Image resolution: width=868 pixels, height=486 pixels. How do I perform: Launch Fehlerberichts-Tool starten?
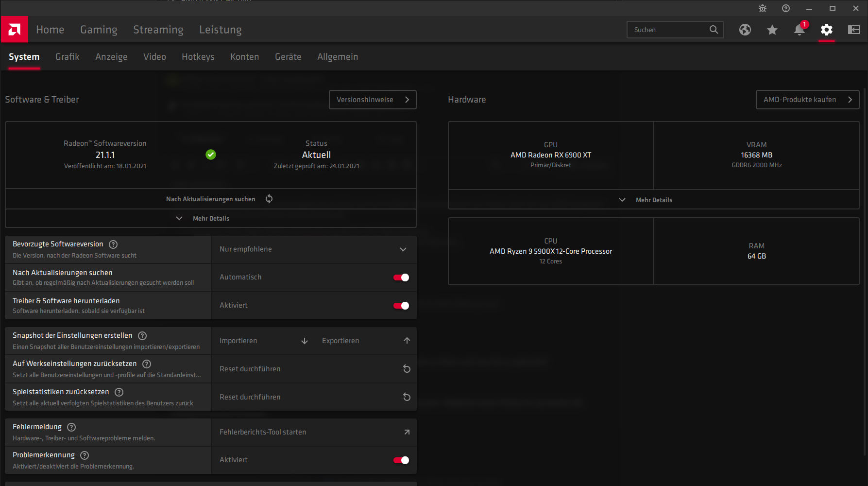[314, 432]
